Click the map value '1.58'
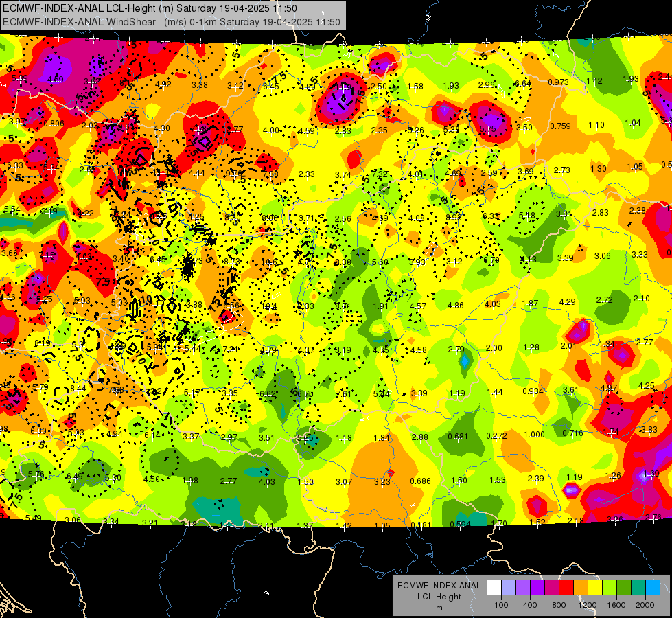The width and height of the screenshot is (672, 618). (x=415, y=87)
